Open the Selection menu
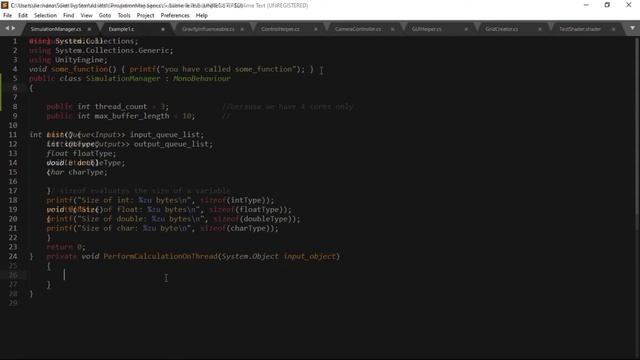640x360 pixels. 45,16
